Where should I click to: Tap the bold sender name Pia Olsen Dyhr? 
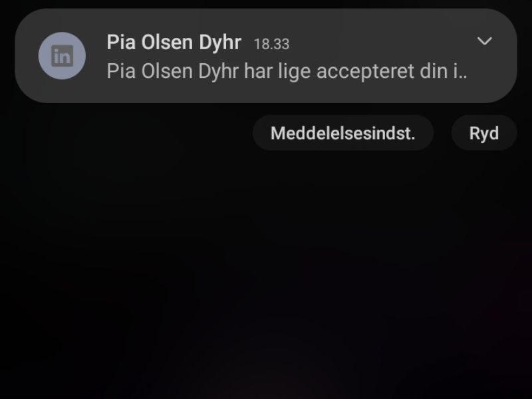click(x=174, y=42)
